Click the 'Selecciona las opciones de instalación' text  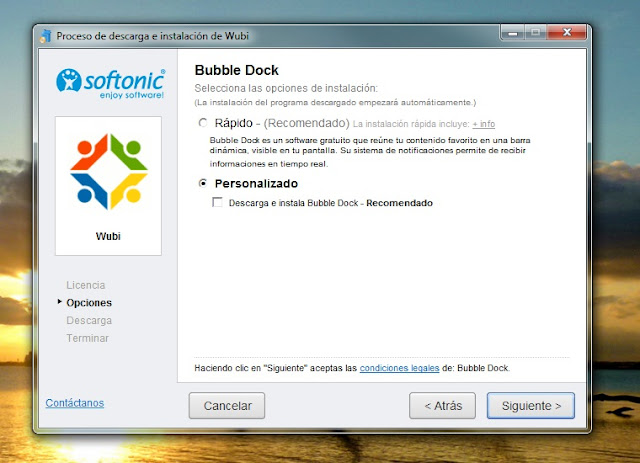(x=286, y=88)
